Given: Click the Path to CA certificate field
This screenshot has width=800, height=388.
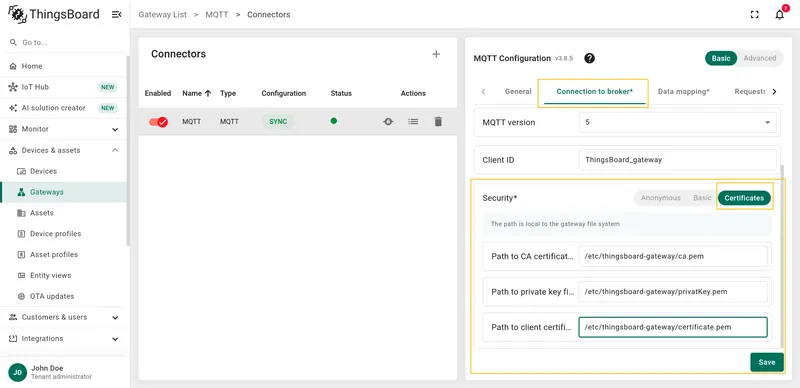Looking at the screenshot, I should click(x=672, y=256).
